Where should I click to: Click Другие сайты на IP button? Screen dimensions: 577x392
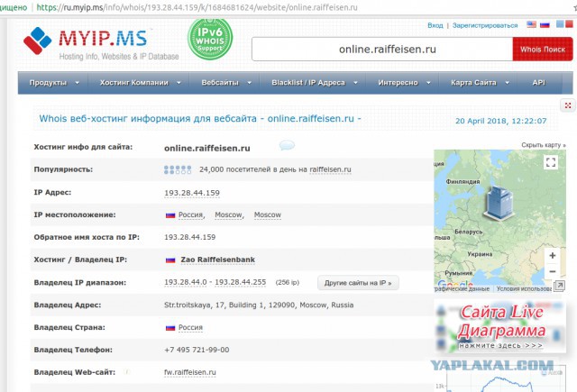358,283
